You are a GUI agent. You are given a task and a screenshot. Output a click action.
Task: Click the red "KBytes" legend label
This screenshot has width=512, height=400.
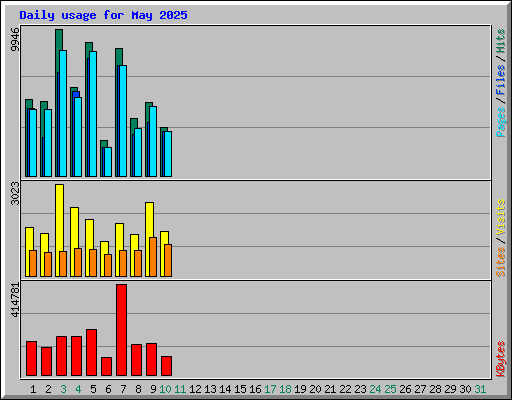point(500,359)
